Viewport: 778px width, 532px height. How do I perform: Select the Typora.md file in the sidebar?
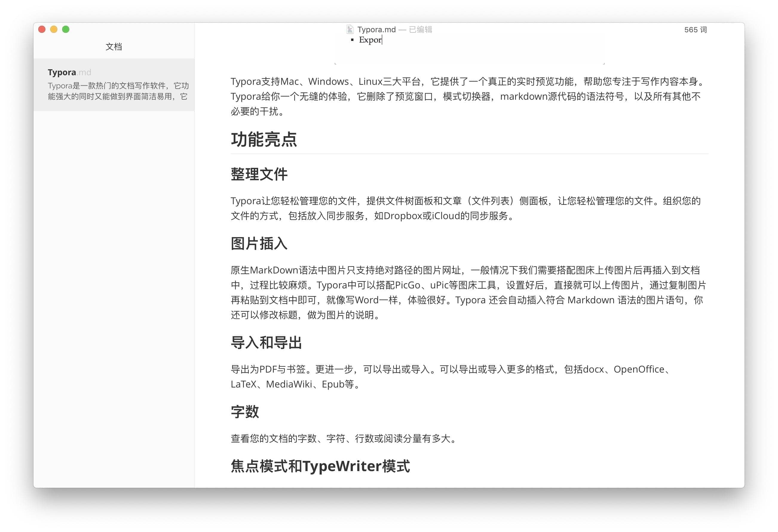pos(114,85)
